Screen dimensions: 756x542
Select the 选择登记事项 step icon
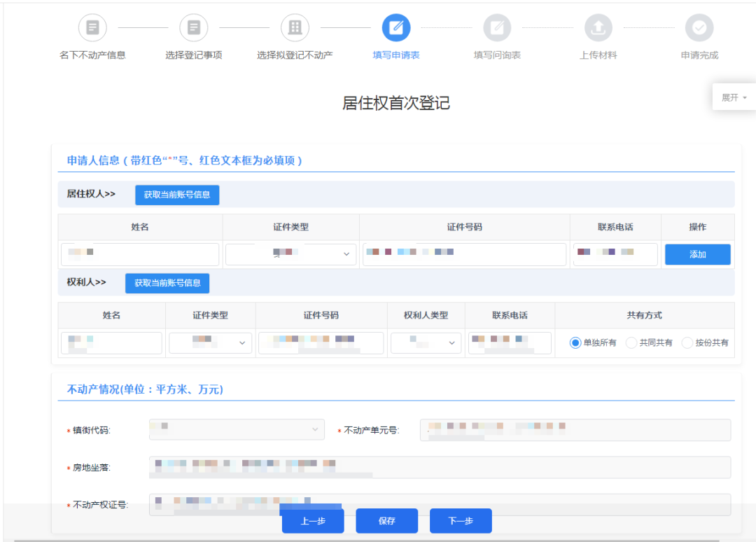pyautogui.click(x=194, y=27)
